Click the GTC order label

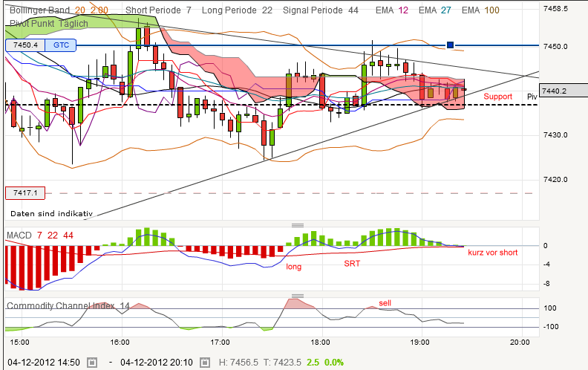click(61, 45)
